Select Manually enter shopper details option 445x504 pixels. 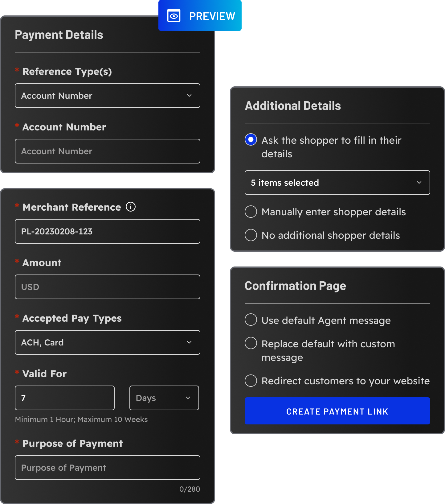(x=251, y=212)
